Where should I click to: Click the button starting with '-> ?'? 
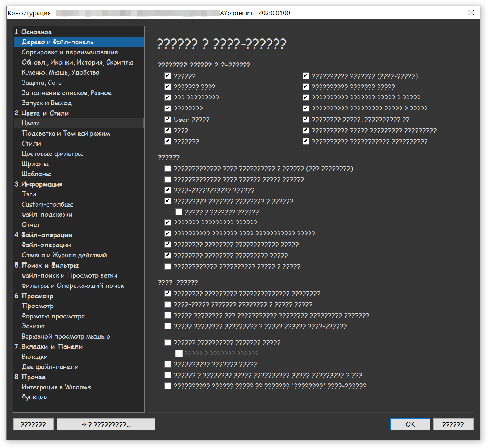point(106,424)
